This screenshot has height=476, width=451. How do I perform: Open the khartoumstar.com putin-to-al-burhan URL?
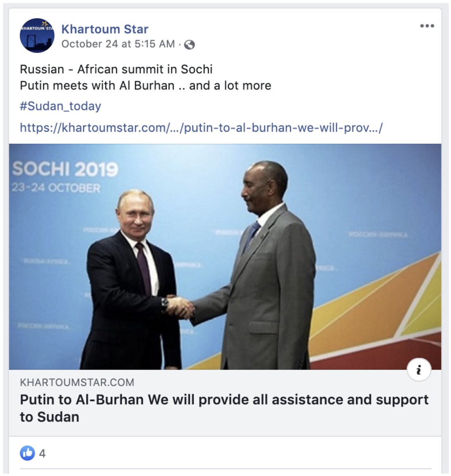point(201,127)
